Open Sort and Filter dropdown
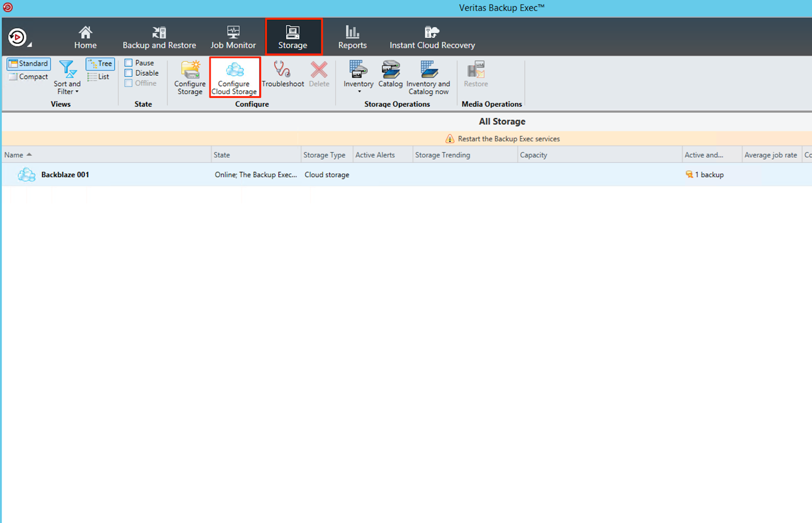Image resolution: width=812 pixels, height=523 pixels. coord(67,78)
